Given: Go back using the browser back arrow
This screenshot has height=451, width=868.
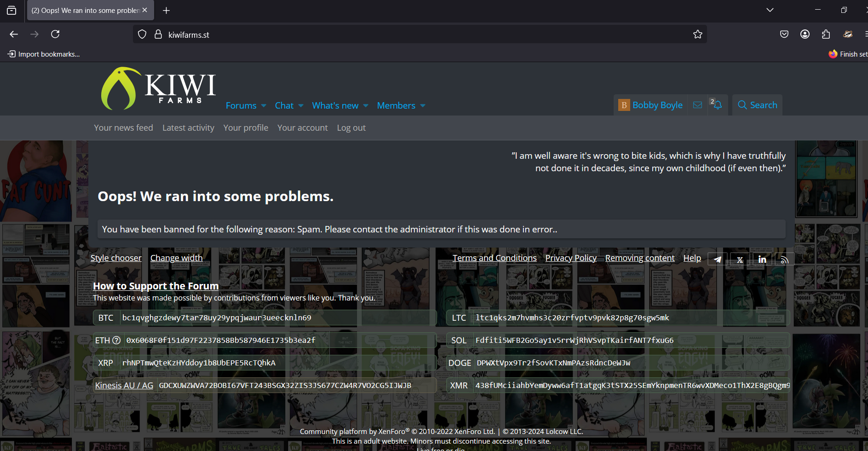Looking at the screenshot, I should pyautogui.click(x=14, y=34).
